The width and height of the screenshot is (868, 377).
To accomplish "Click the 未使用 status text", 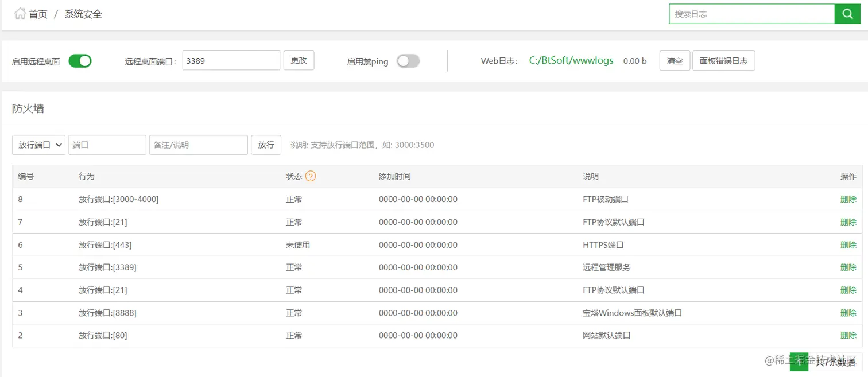I will pyautogui.click(x=298, y=245).
